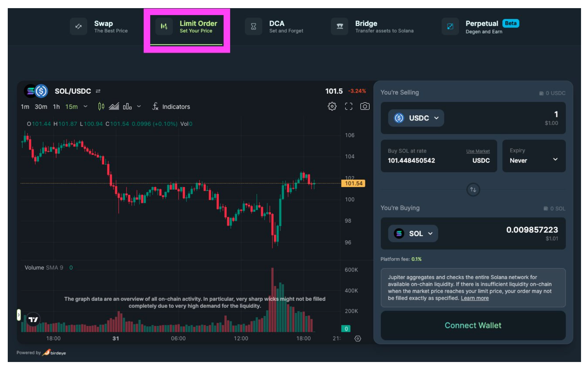Open the SOL token selector dropdown
Image resolution: width=588 pixels, height=374 pixels.
click(413, 233)
